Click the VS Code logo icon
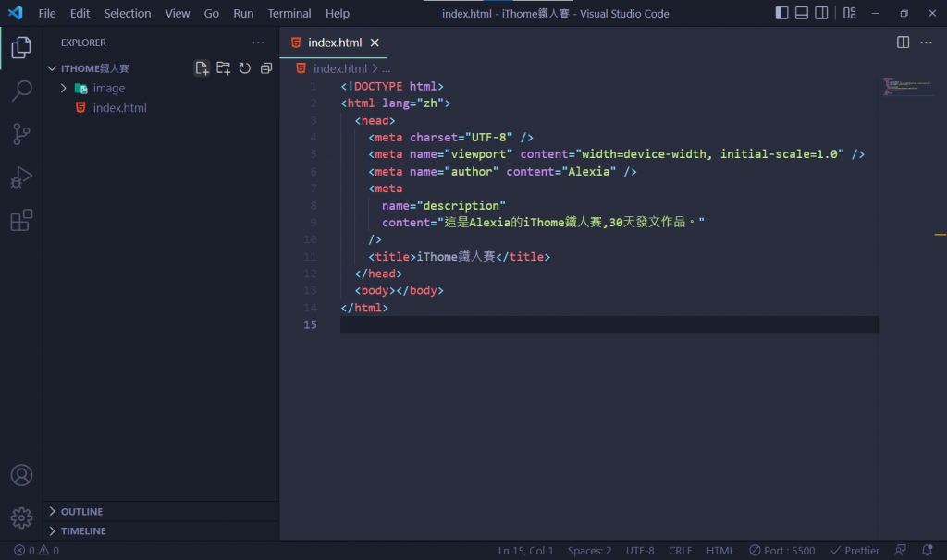947x560 pixels. click(x=15, y=13)
